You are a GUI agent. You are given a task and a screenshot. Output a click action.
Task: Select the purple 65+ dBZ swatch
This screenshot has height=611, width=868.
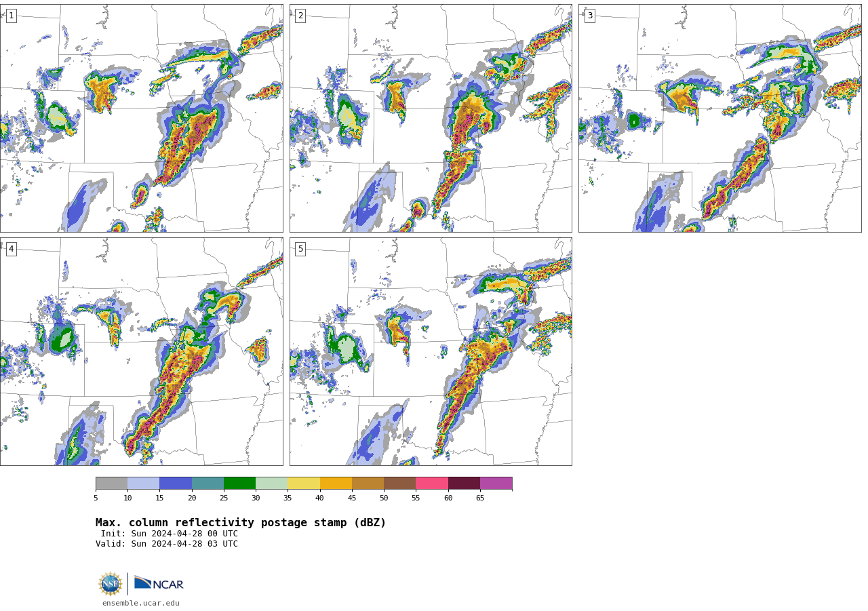[496, 484]
